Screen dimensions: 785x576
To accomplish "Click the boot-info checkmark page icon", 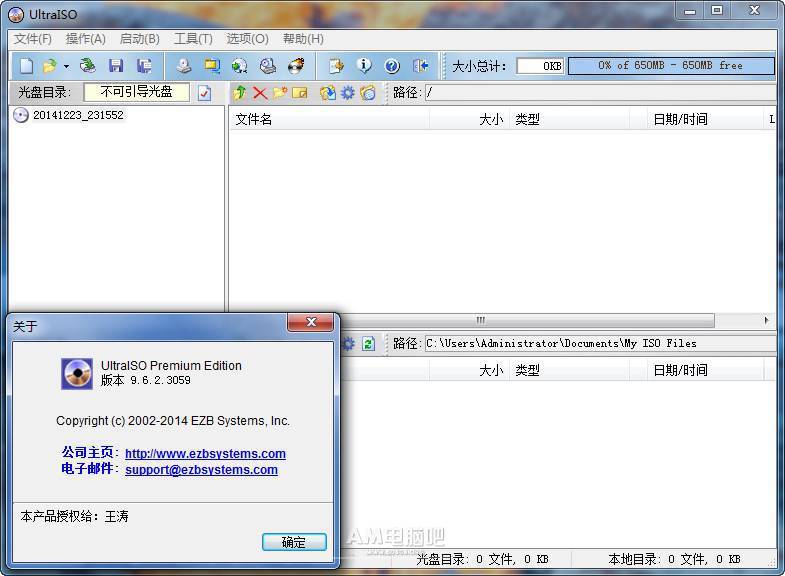I will point(204,93).
